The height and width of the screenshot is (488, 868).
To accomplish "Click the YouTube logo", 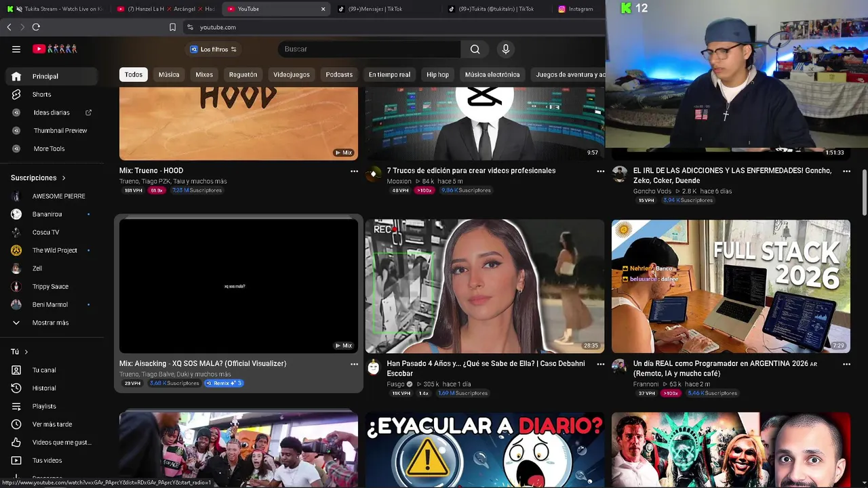I will tap(55, 49).
